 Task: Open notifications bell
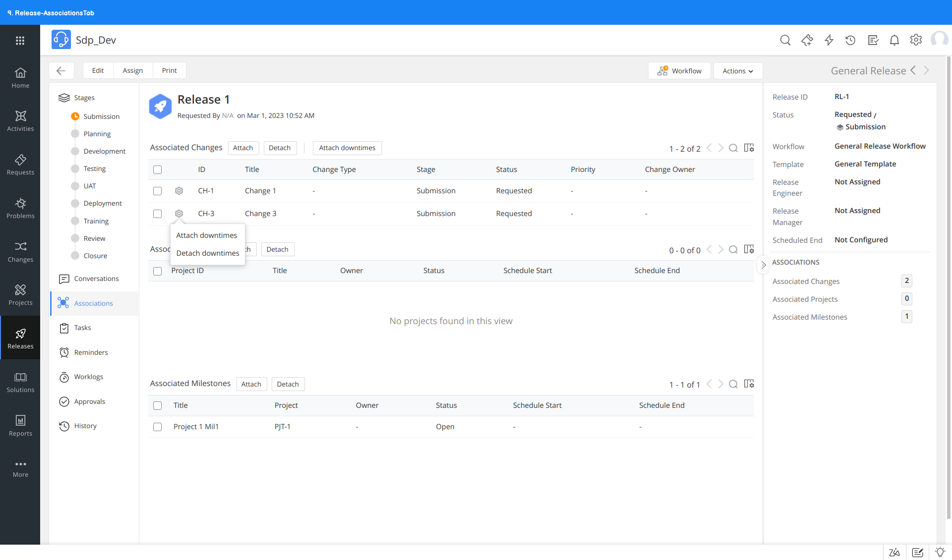pos(894,40)
